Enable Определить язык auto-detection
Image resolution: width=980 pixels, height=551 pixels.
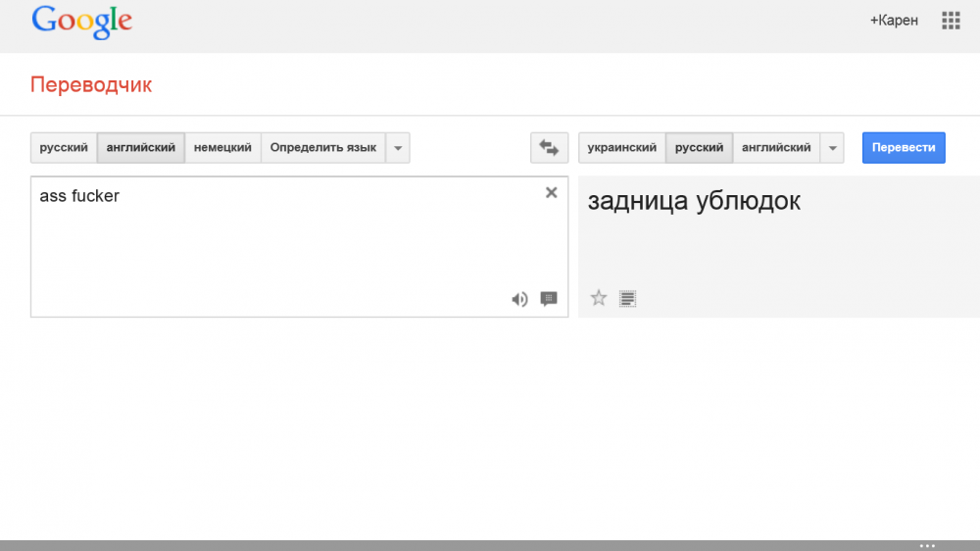click(322, 148)
